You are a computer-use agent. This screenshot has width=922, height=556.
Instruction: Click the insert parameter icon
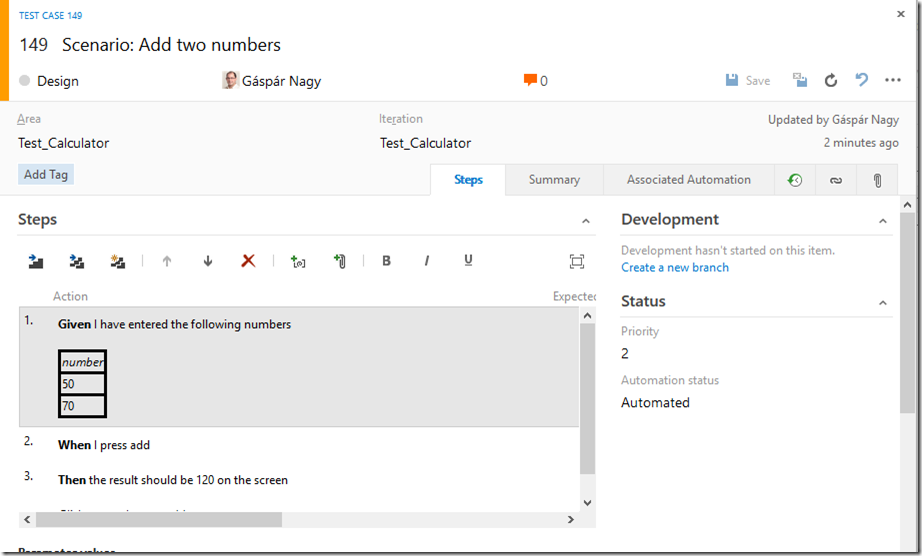[x=298, y=261]
